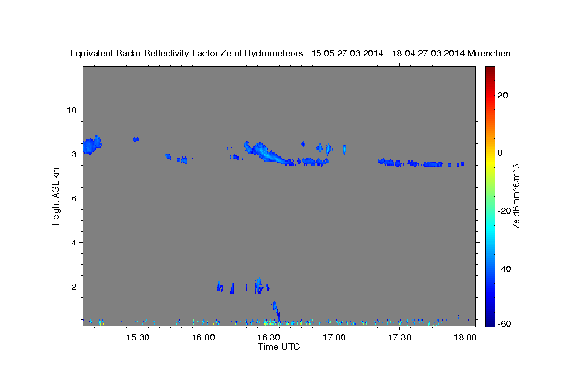Image resolution: width=588 pixels, height=392 pixels.
Task: Click the colorbar label 'Ze dBmm^6/m^3'
Action: click(516, 196)
